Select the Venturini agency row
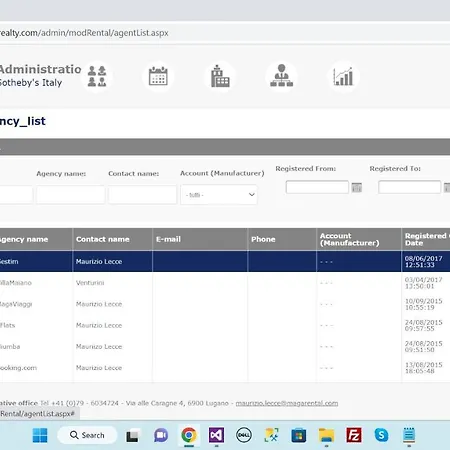 tap(225, 283)
